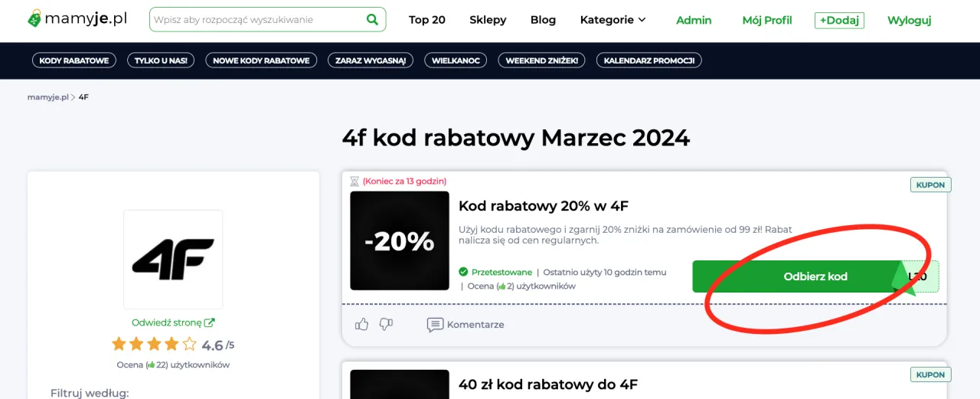Select NOWE KODY RABATOWE pill

(261, 61)
